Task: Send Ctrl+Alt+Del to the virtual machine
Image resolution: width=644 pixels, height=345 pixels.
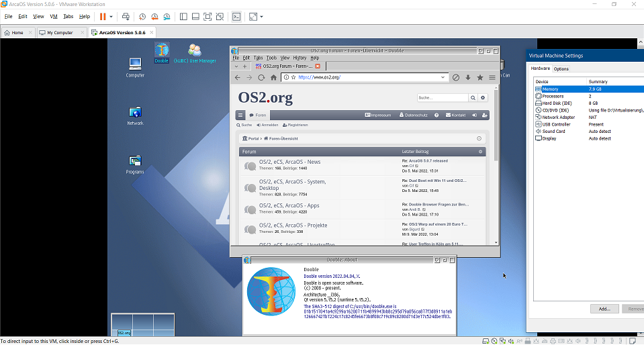Action: coord(126,16)
